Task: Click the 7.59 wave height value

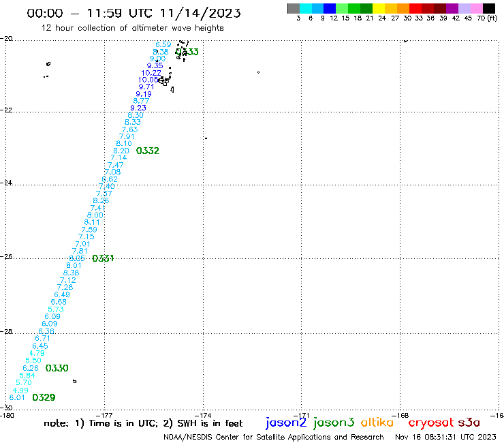Action: click(x=89, y=230)
